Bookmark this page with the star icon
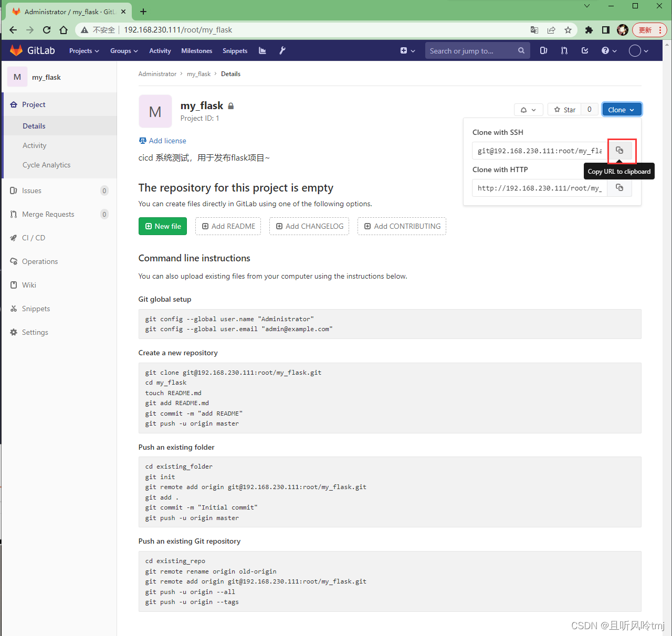672x636 pixels. pos(568,30)
